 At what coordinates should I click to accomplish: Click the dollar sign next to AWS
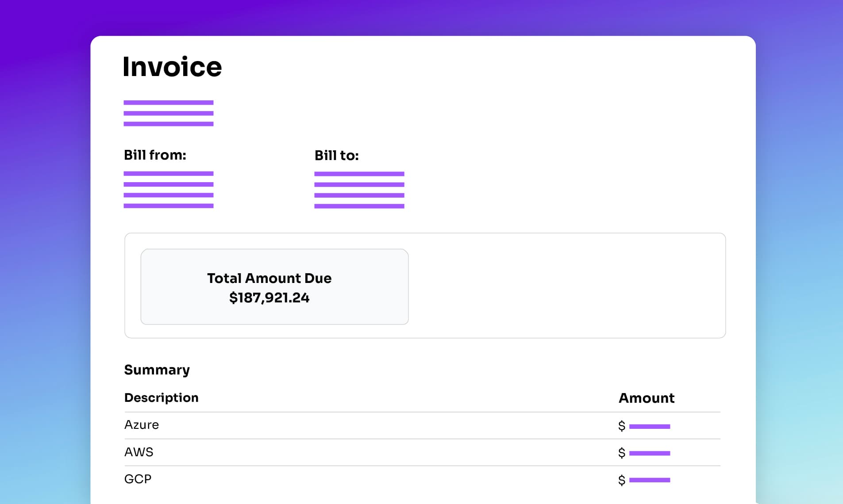pos(621,453)
